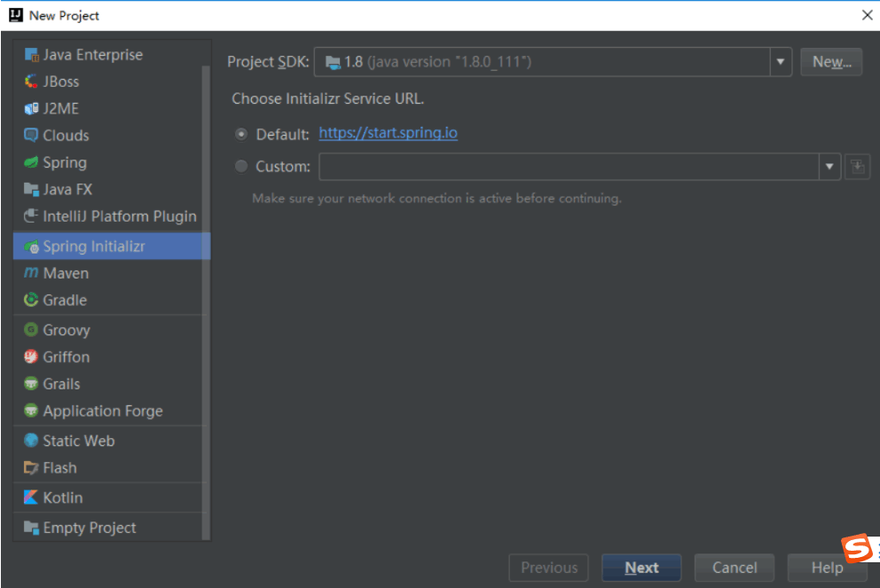Click the Griffon icon
The width and height of the screenshot is (880, 588).
(x=31, y=357)
